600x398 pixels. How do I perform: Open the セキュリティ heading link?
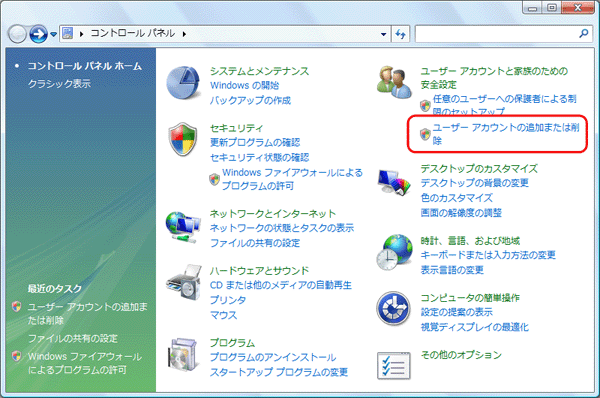(x=236, y=128)
